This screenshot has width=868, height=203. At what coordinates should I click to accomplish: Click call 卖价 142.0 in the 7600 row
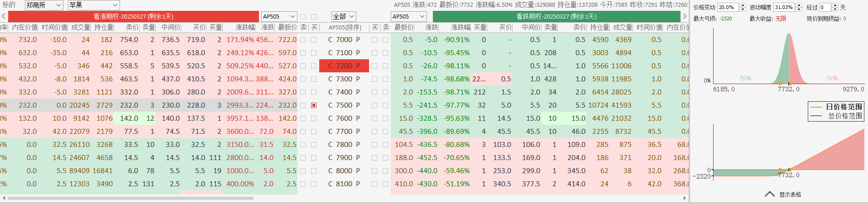(129, 118)
